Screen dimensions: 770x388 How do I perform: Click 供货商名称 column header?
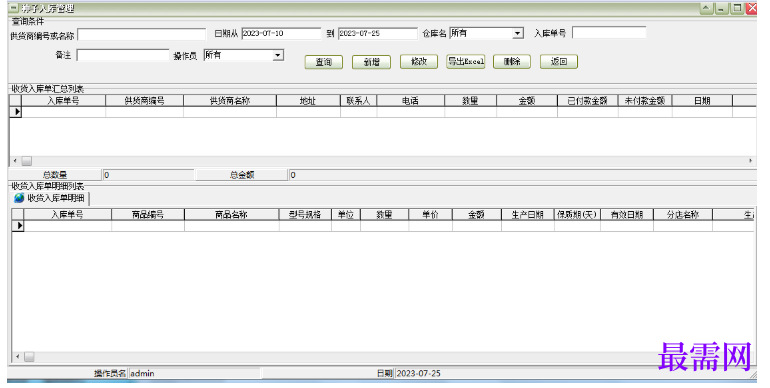click(x=230, y=101)
